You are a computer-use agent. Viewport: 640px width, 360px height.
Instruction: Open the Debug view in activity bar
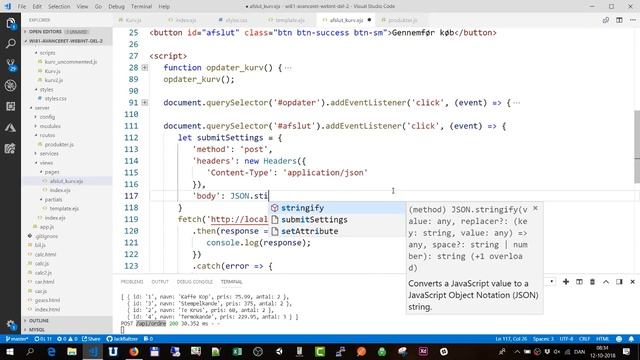coord(11,85)
